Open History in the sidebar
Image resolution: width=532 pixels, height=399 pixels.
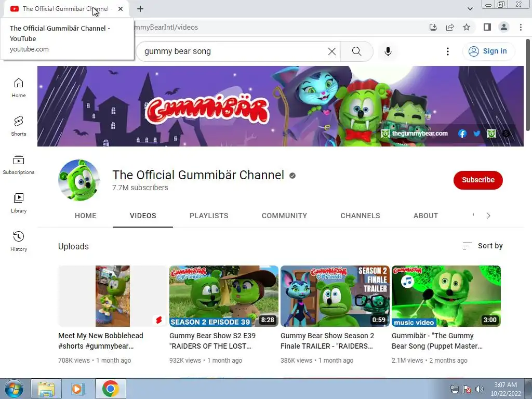point(19,241)
